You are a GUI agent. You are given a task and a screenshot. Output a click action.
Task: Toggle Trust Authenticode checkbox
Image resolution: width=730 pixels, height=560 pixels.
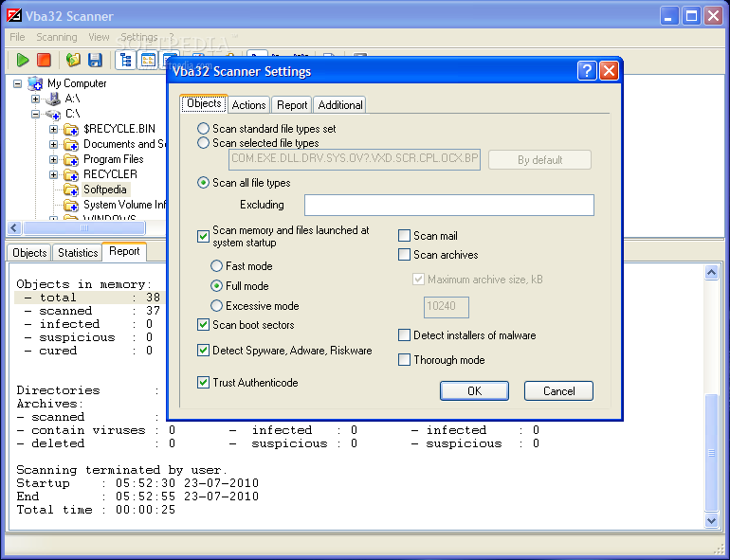(x=203, y=383)
